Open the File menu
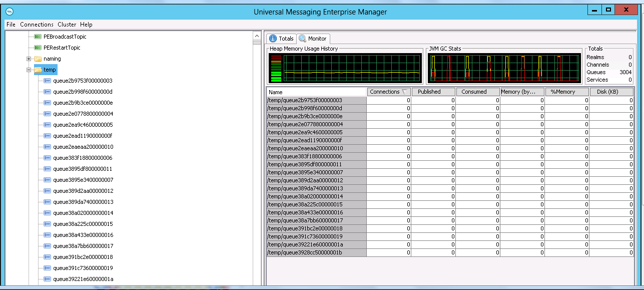 (11, 25)
